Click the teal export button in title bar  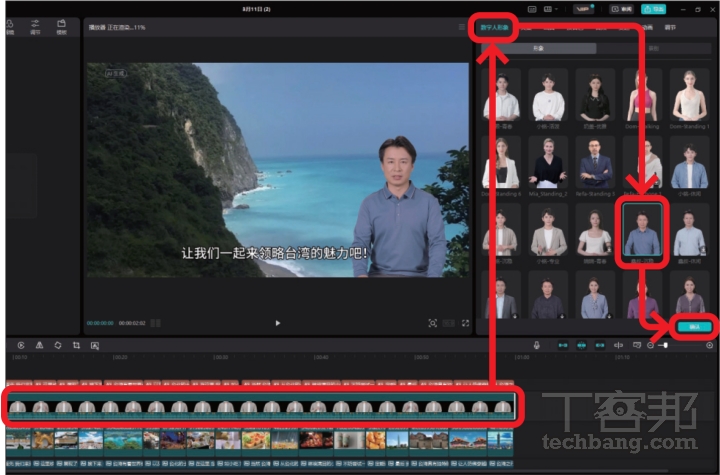653,9
